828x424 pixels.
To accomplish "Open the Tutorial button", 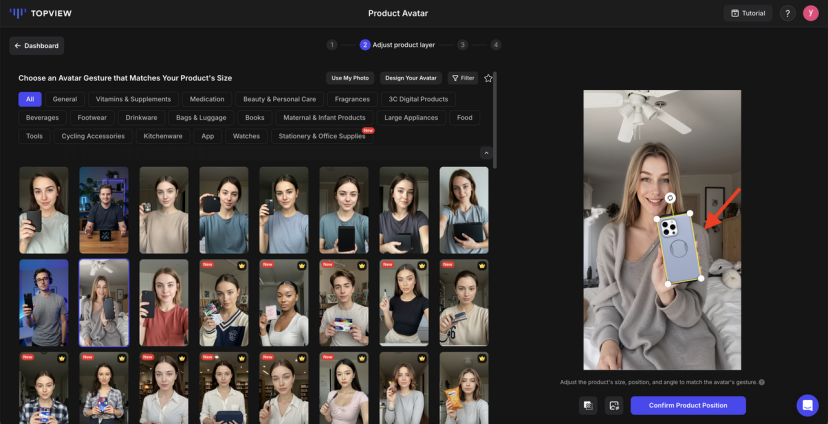I will (748, 13).
